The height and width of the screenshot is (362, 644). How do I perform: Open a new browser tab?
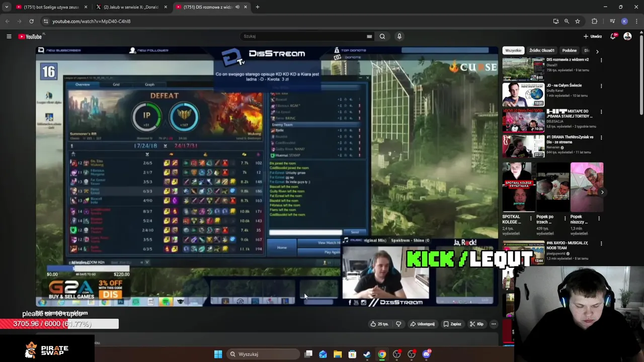[x=257, y=7]
